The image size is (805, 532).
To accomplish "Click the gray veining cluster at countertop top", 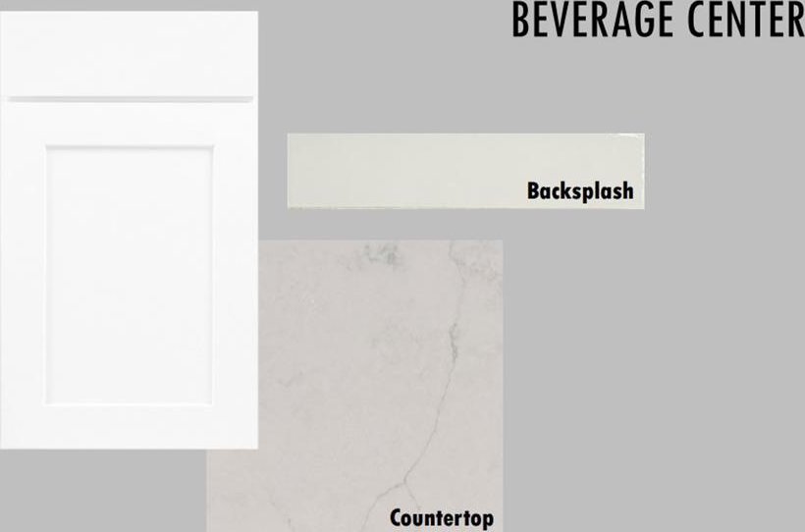I will 383,255.
